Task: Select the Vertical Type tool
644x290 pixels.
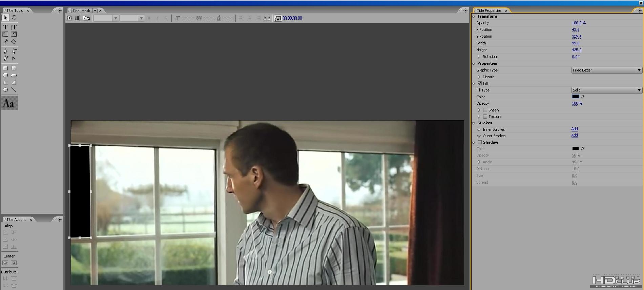Action: click(x=14, y=27)
